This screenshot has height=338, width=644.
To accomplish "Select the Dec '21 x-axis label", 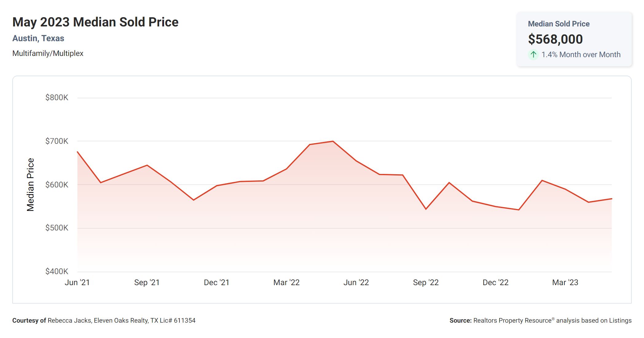I will 217,283.
